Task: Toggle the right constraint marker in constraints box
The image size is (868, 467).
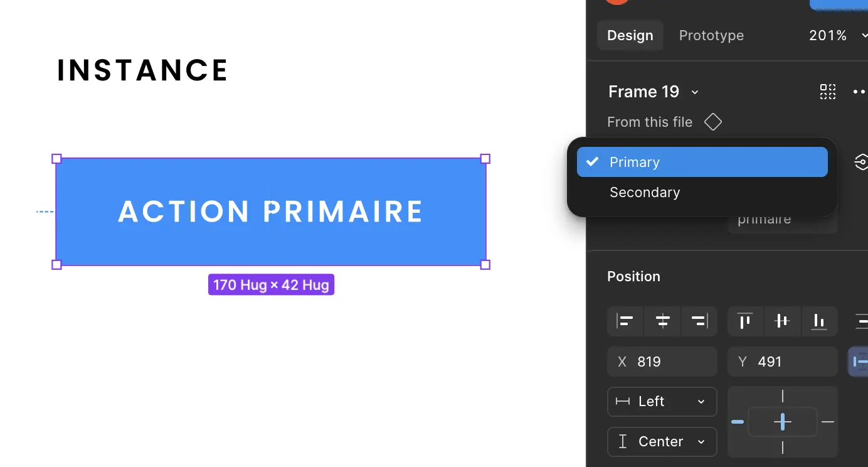Action: point(828,422)
